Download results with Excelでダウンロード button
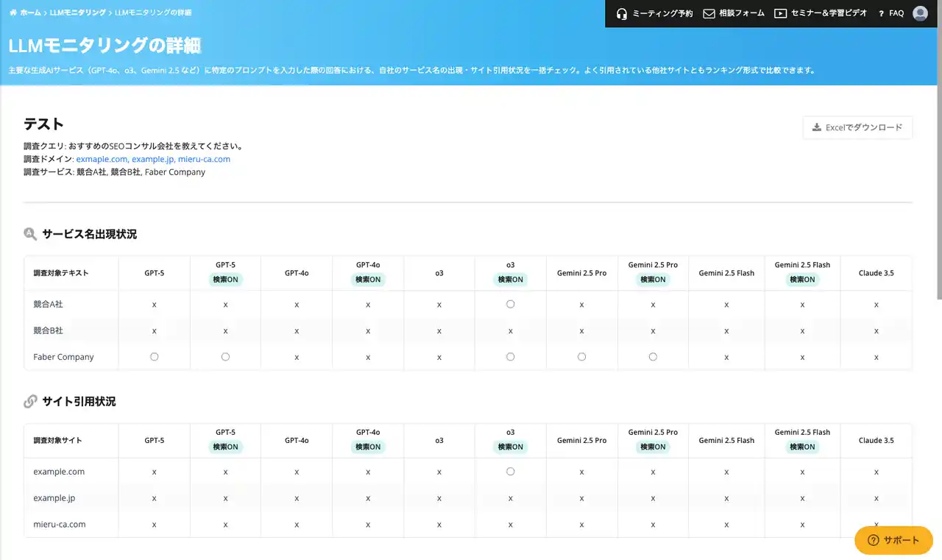The height and width of the screenshot is (560, 942). (857, 127)
